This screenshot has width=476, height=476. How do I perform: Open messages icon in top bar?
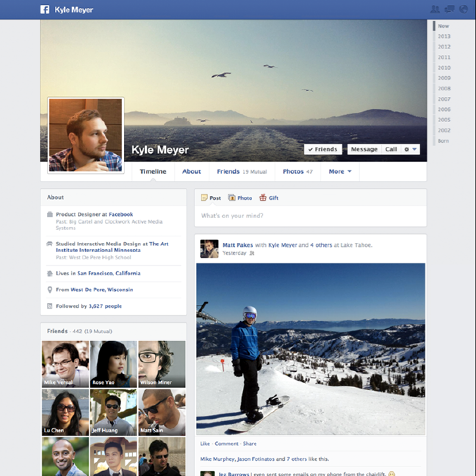tap(449, 10)
